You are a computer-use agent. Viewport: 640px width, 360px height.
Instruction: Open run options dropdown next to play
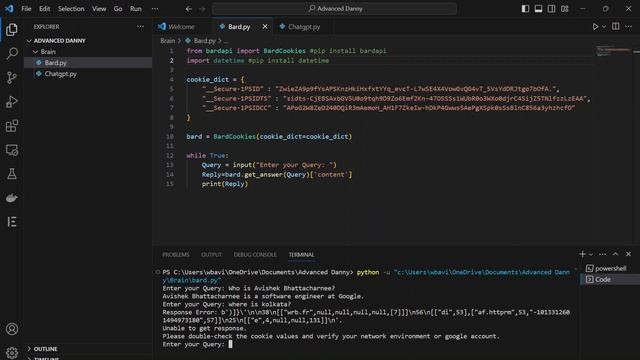tap(604, 27)
